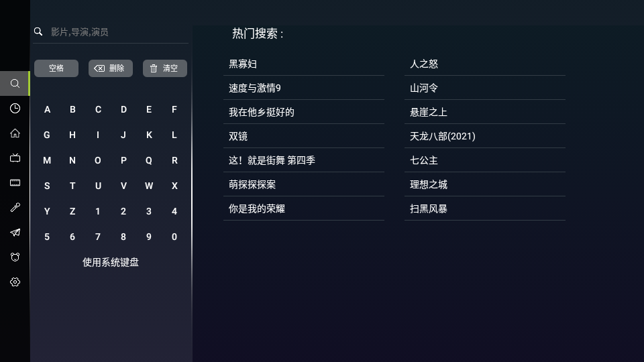Screen dimensions: 644x362
Task: Open the microphone icon in sidebar
Action: point(15,208)
